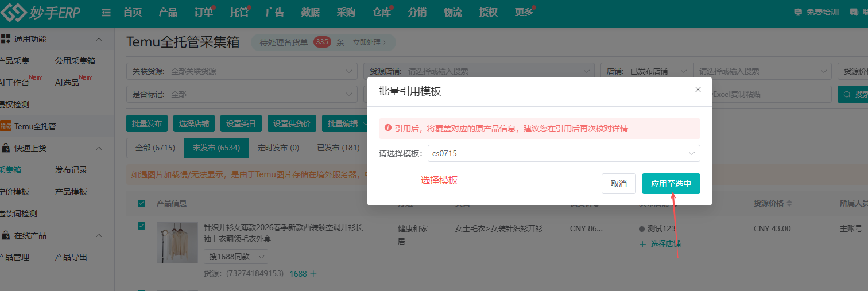Open 更多 in top navigation

click(x=524, y=13)
